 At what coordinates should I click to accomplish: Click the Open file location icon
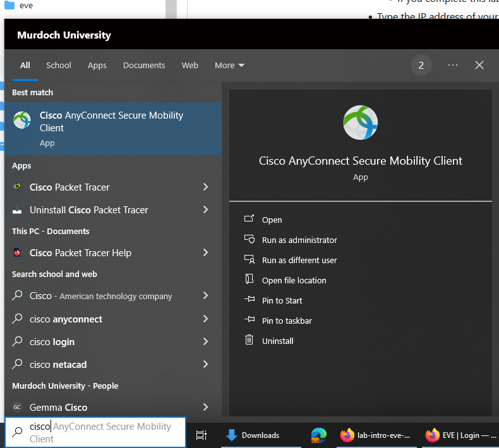[249, 279]
